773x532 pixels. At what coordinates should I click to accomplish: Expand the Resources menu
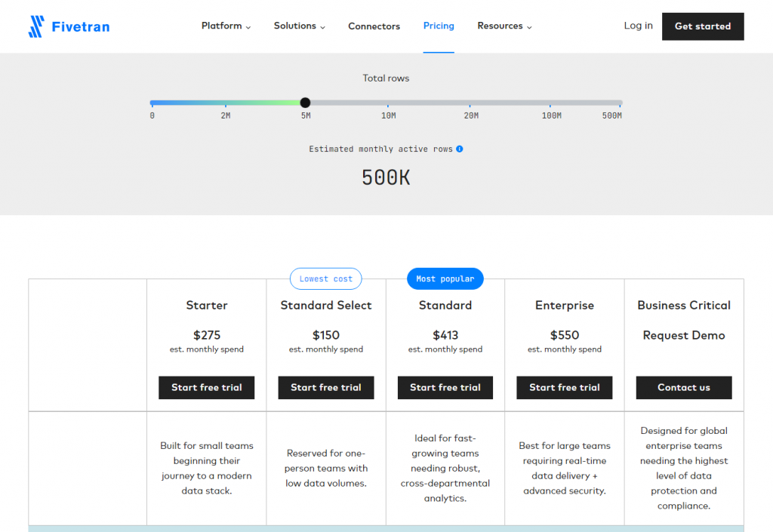(504, 26)
